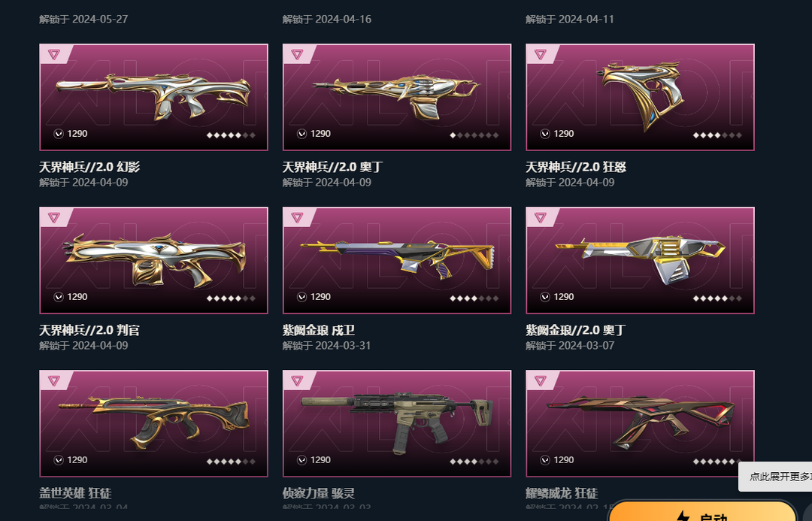Select the 天界神兵//2.0 判官 shotgun image
The height and width of the screenshot is (521, 812).
coord(154,260)
